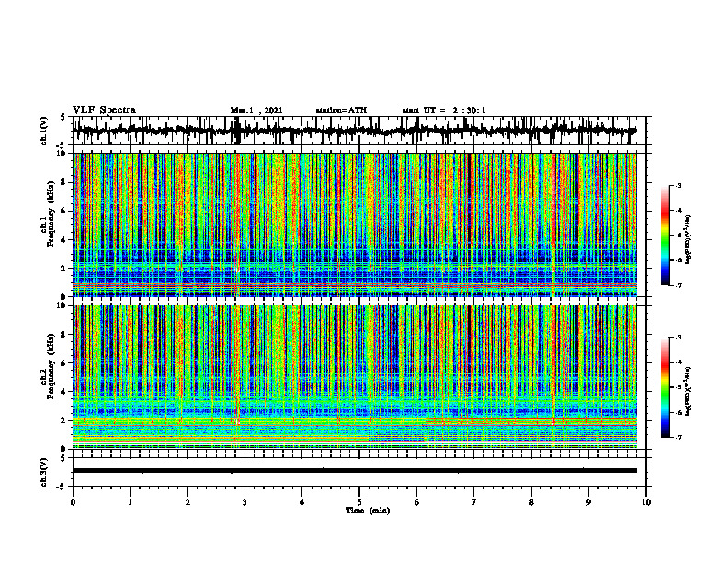Click the '-3' value on ch.1 color bar
728x563 pixels.
[x=678, y=186]
